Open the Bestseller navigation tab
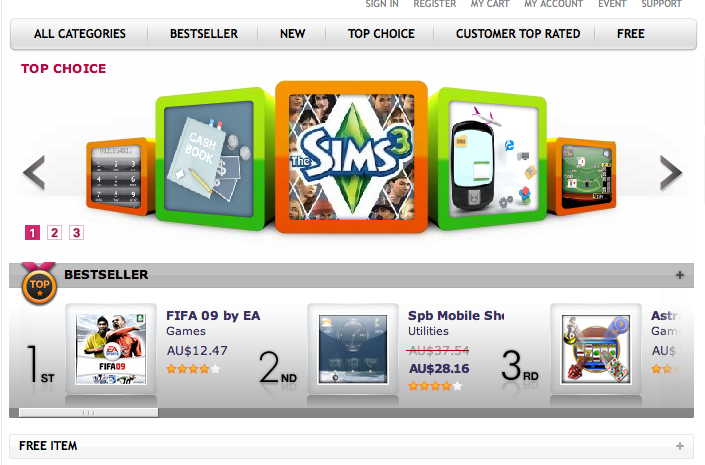The image size is (705, 465). pos(204,34)
